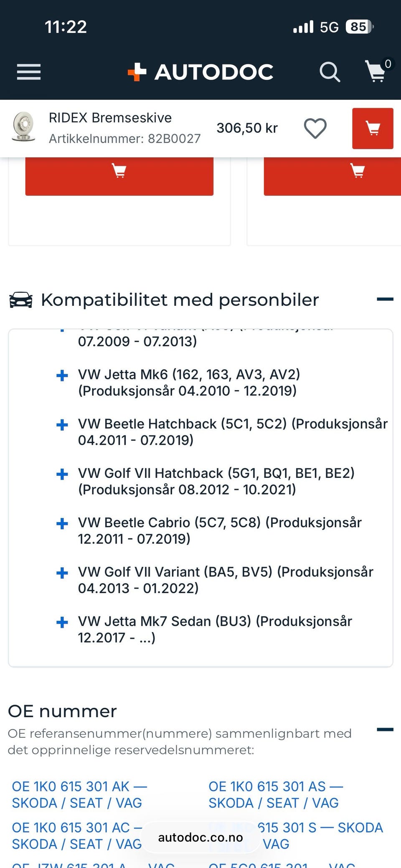Expand VW Jetta Mk6 compatibility entry
Viewport: 401px width, 868px height.
point(62,376)
